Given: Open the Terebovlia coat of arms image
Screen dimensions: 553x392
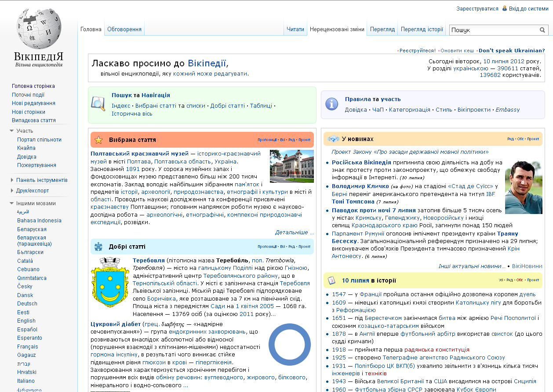Looking at the screenshot, I should (x=109, y=282).
